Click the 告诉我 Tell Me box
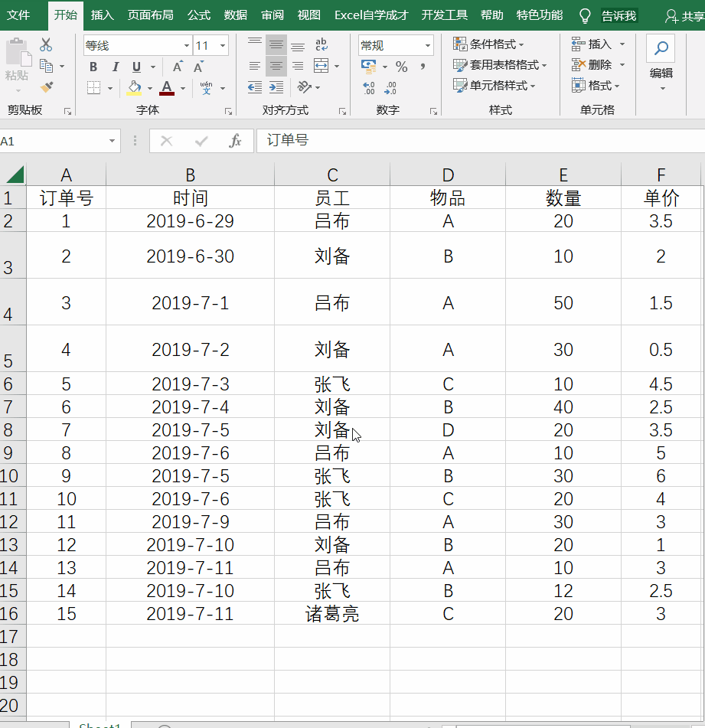 619,16
